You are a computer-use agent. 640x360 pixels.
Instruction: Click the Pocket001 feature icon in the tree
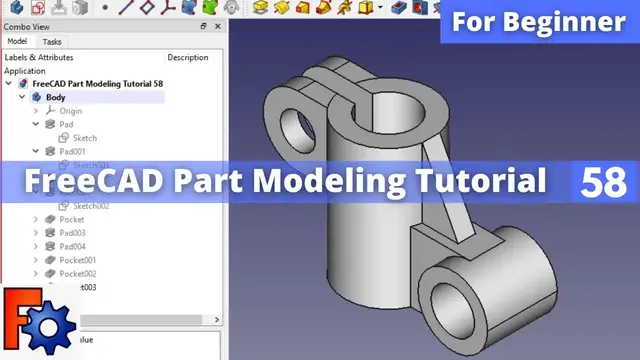(x=50, y=260)
